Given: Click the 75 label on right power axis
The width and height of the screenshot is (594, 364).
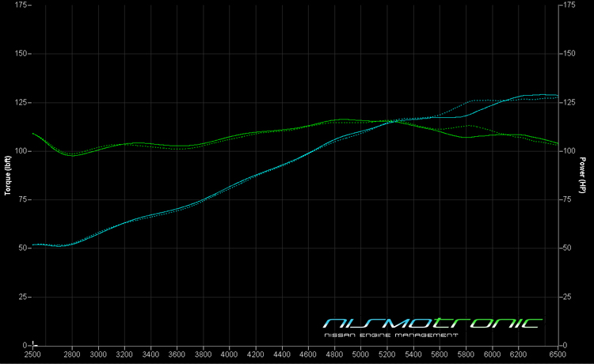Looking at the screenshot, I should pos(568,200).
